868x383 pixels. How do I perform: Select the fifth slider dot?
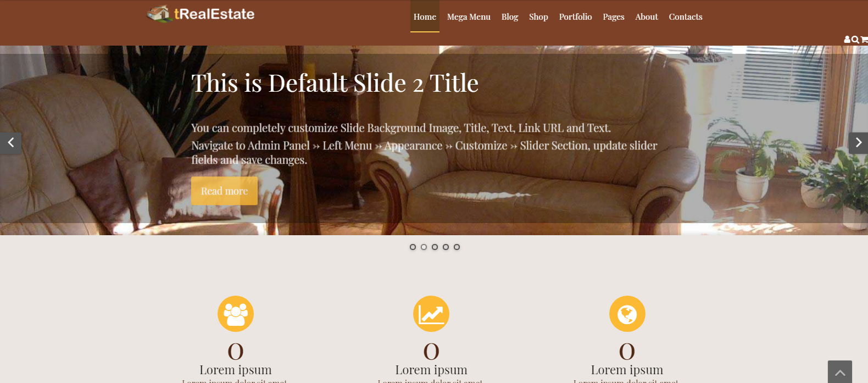pos(457,247)
